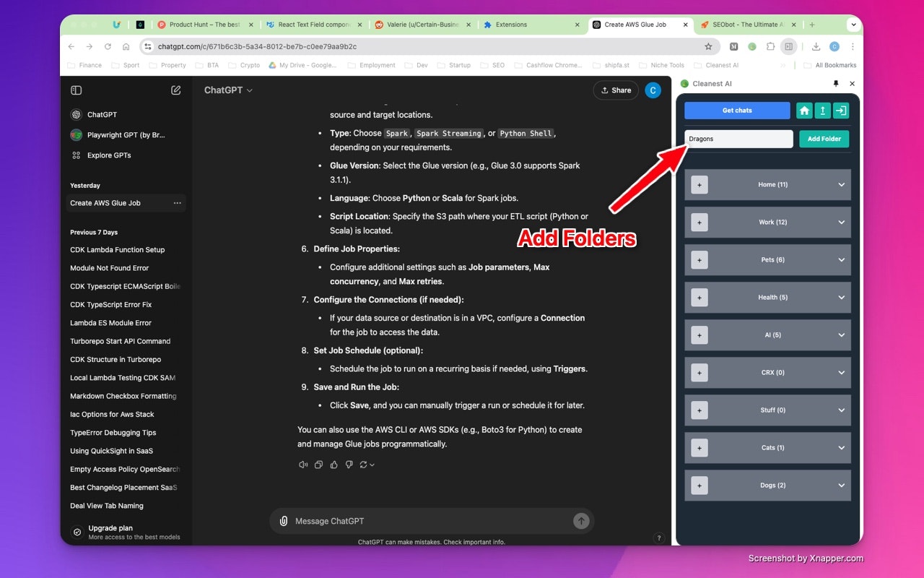Screen dimensions: 924x578
Task: Click the send message arrow button
Action: [581, 521]
